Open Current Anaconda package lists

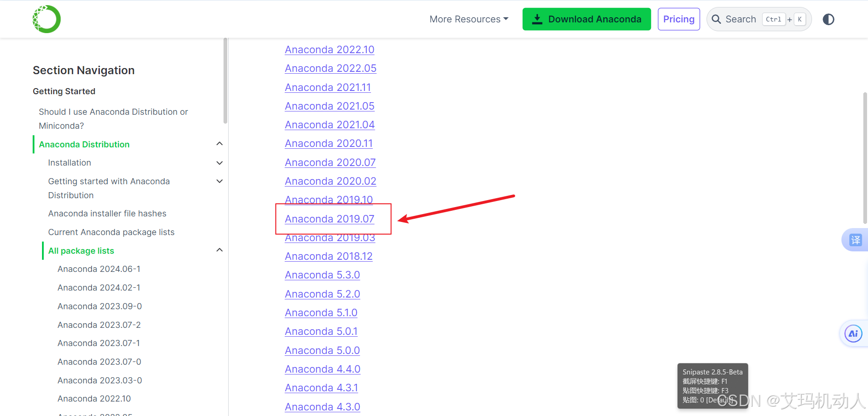point(111,232)
